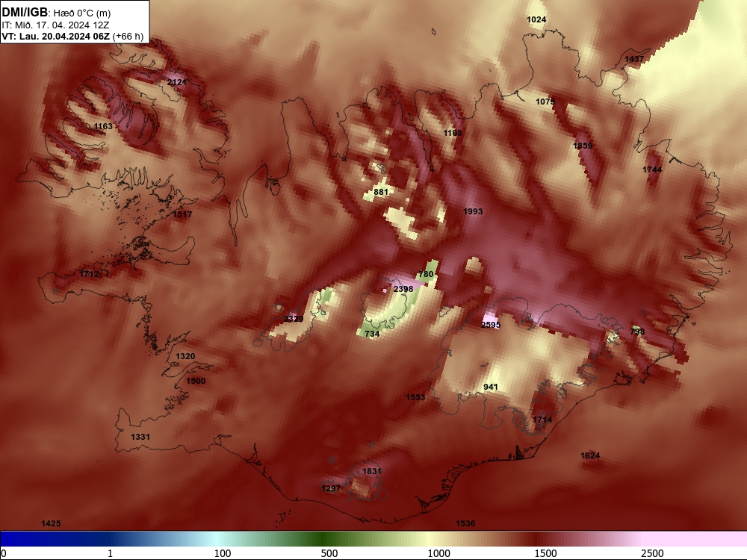
Task: Click the legend tick label 0
Action: (4, 553)
